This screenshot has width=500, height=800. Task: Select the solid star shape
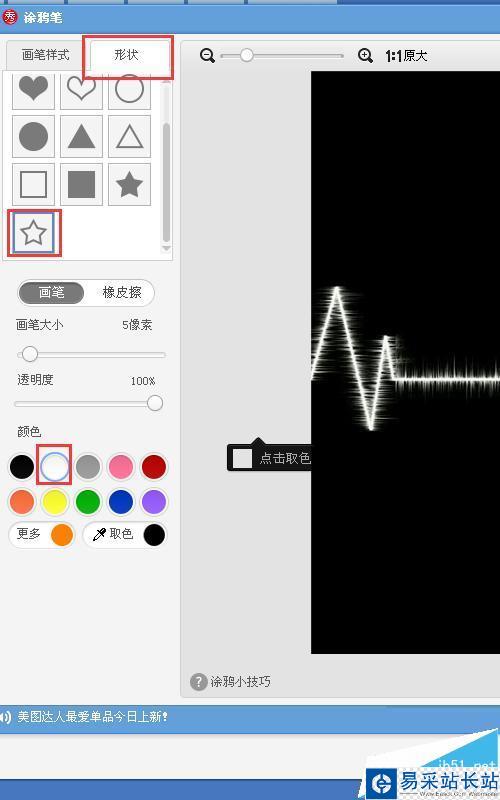[x=129, y=184]
